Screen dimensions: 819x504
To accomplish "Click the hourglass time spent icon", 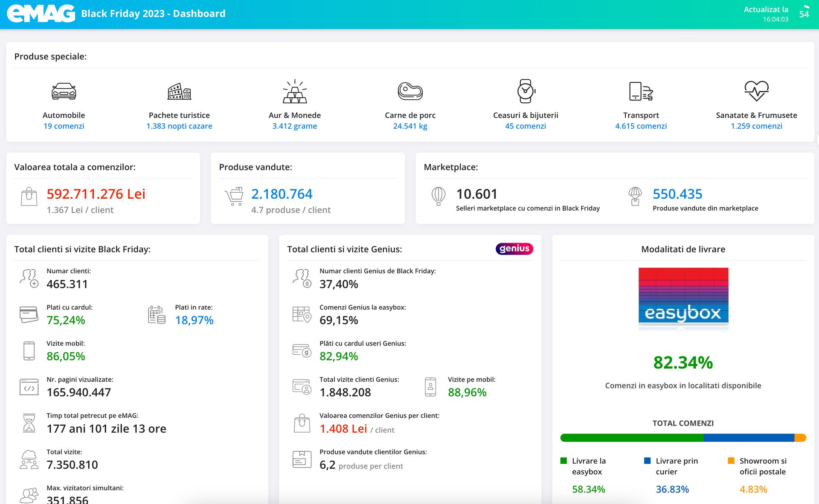I will 29,423.
